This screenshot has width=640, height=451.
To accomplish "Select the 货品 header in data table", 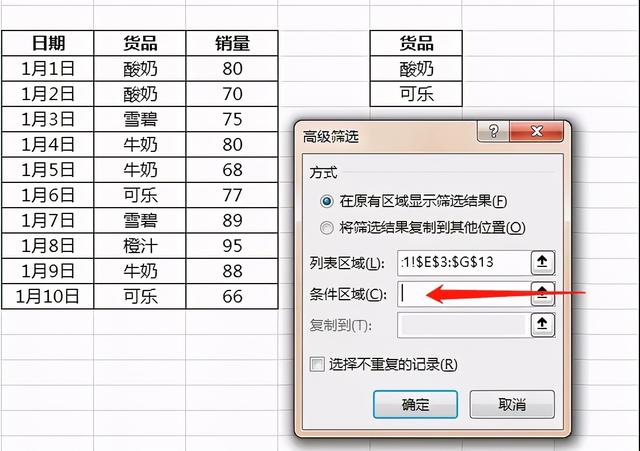I will pos(140,43).
